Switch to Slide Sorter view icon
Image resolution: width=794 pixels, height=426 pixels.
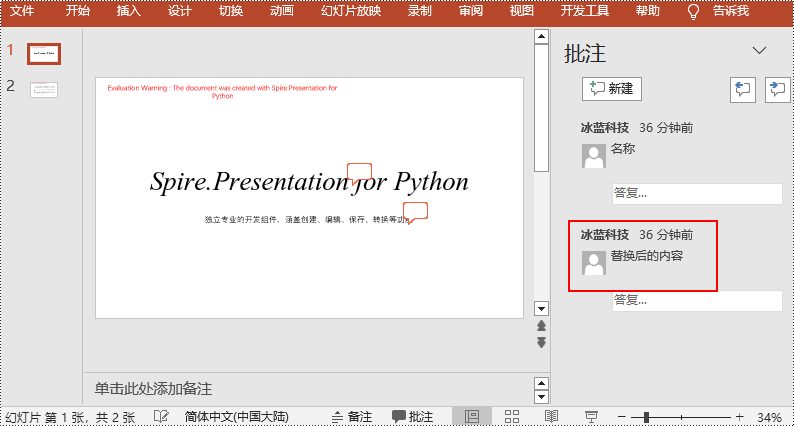pos(512,416)
